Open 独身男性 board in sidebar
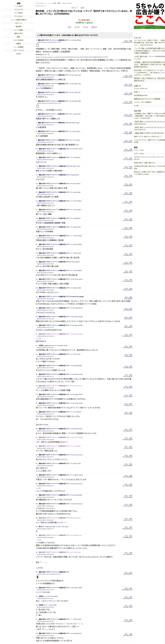The height and width of the screenshot is (644, 165). (18, 27)
